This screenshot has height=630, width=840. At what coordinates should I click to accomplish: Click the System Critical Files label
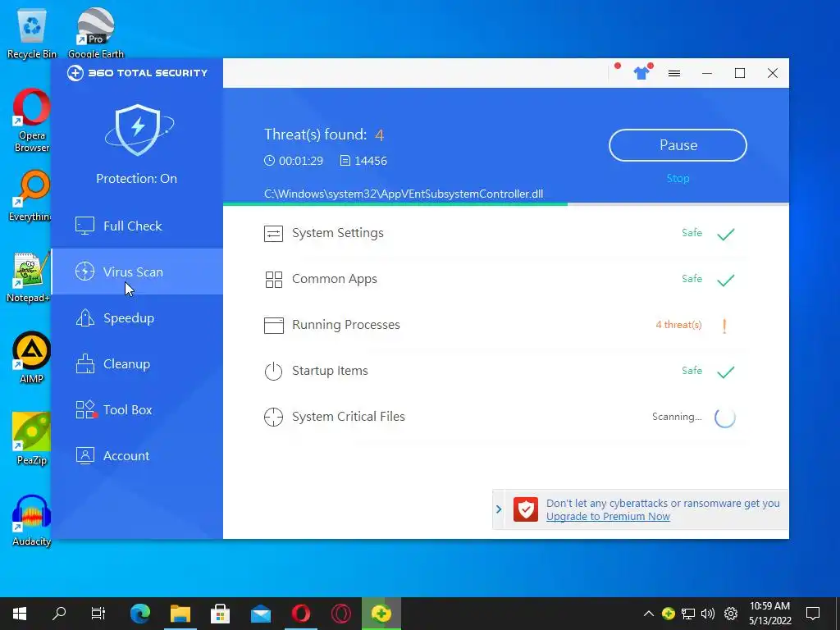click(348, 416)
